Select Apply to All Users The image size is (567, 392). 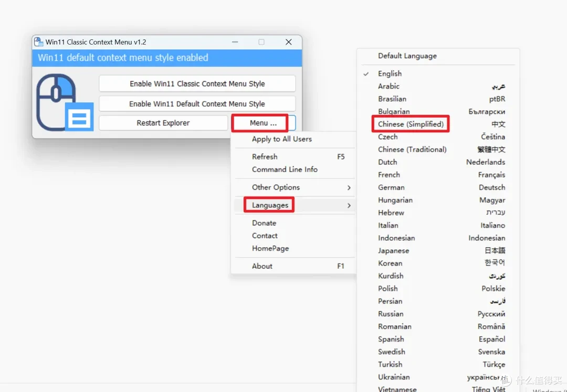coord(293,139)
